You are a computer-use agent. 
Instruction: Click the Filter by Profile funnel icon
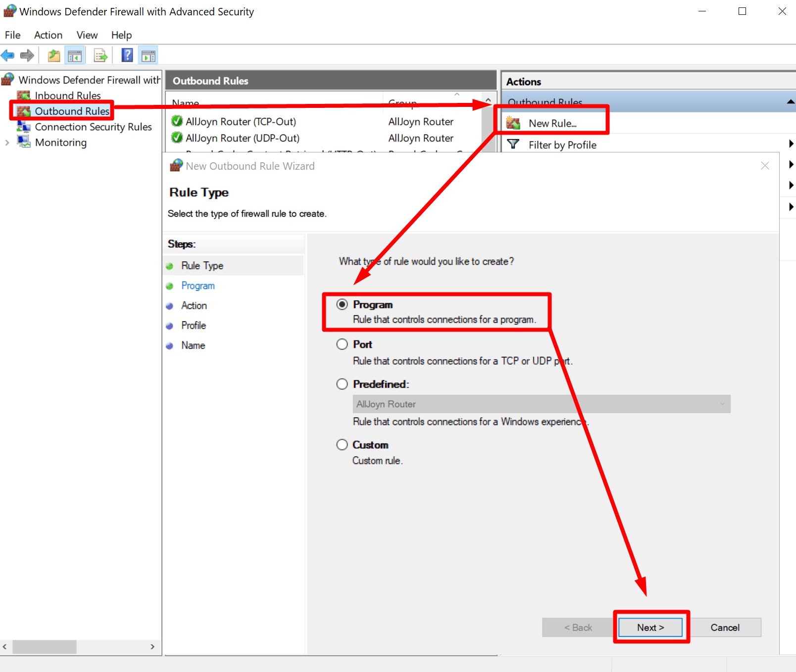tap(513, 144)
